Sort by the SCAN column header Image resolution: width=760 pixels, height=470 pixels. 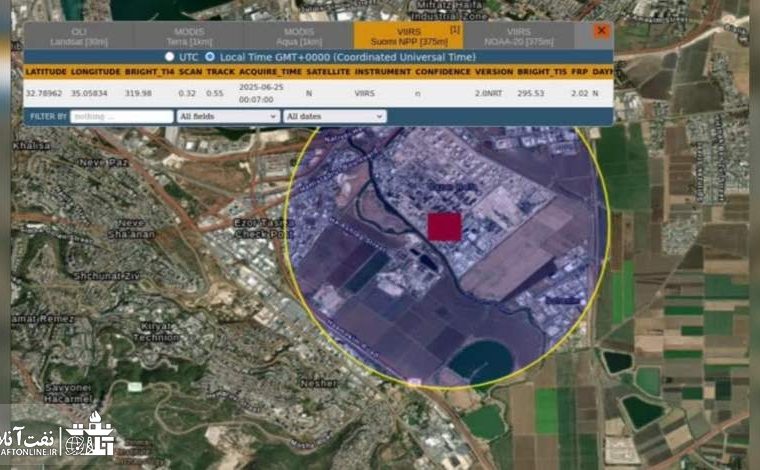(190, 72)
